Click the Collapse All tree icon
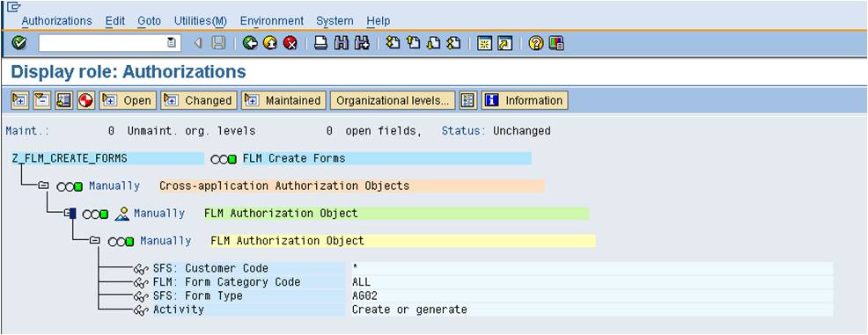 pos(42,100)
